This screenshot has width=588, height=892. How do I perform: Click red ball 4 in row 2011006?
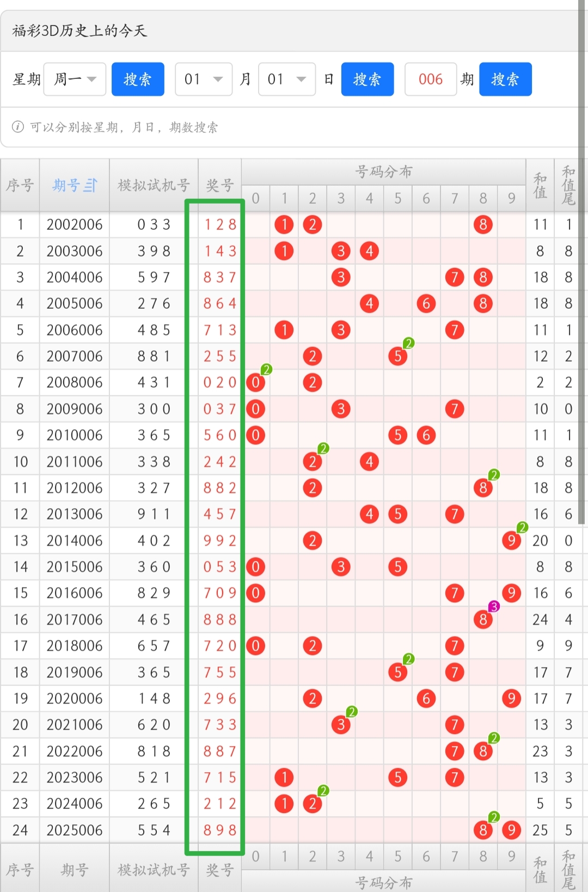tap(369, 462)
